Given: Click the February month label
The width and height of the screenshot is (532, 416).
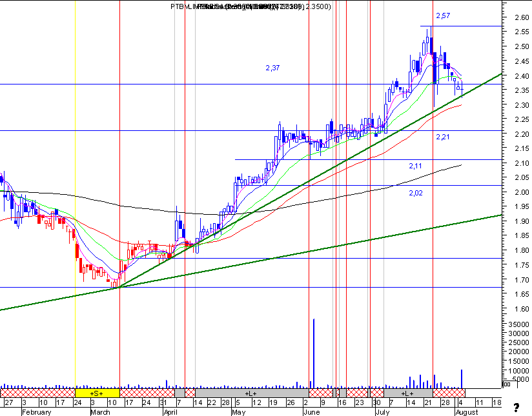Looking at the screenshot, I should pyautogui.click(x=36, y=412).
